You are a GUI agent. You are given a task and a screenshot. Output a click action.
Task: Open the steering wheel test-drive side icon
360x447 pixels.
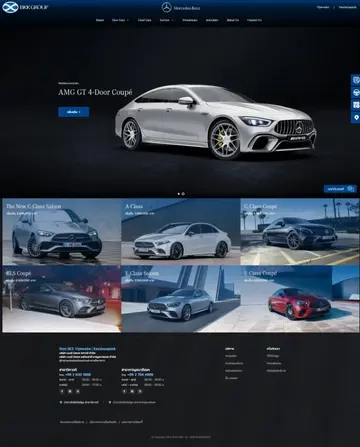click(356, 92)
